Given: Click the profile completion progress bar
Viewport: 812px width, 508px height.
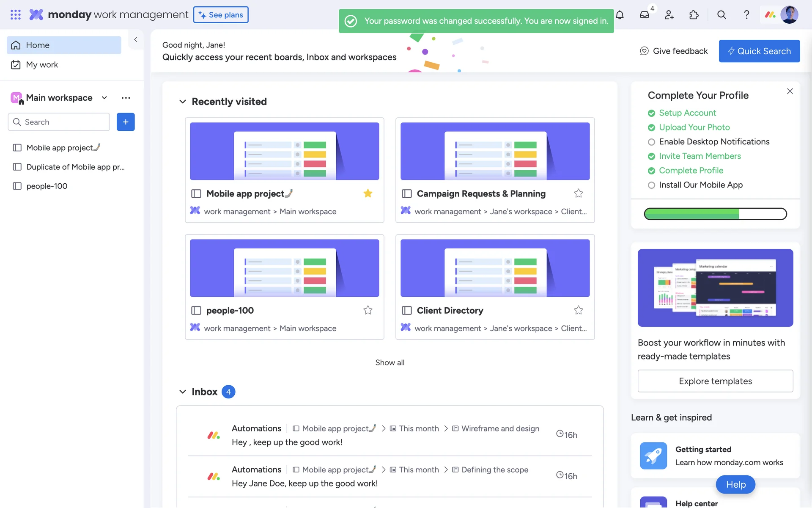Looking at the screenshot, I should click(x=715, y=214).
